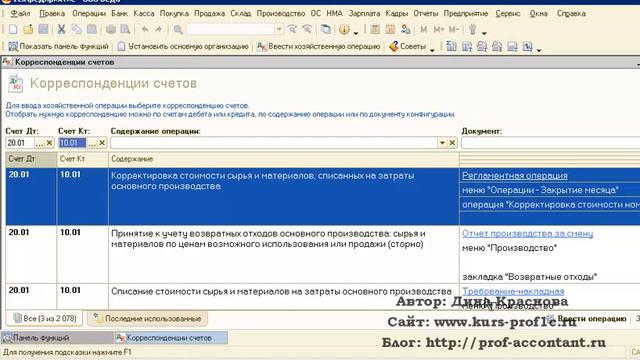Switch to Последние использованные tab
Screen dimensions: 640x360
(147, 318)
